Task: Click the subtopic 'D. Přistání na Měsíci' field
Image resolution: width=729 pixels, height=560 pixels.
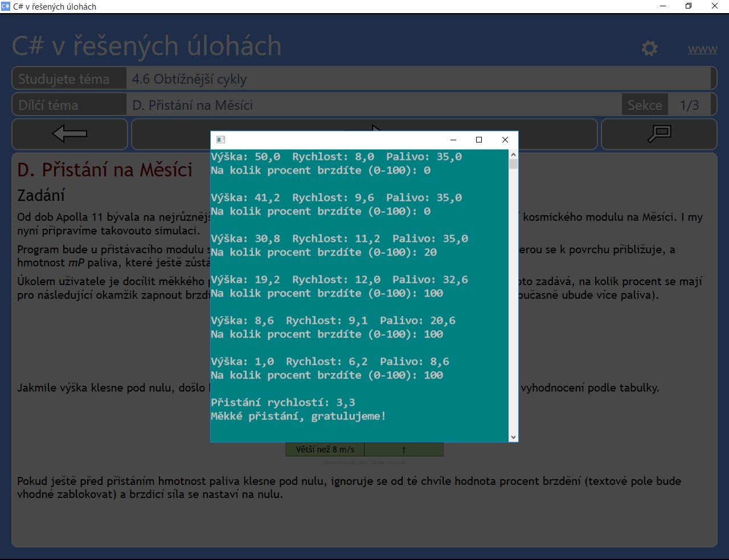Action: pyautogui.click(x=374, y=105)
